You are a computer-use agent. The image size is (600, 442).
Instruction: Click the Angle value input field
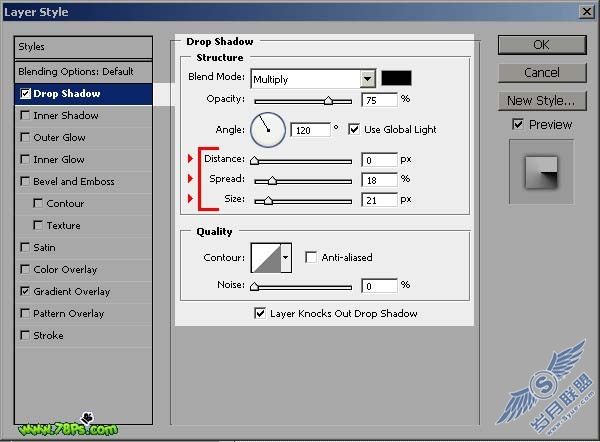click(310, 130)
